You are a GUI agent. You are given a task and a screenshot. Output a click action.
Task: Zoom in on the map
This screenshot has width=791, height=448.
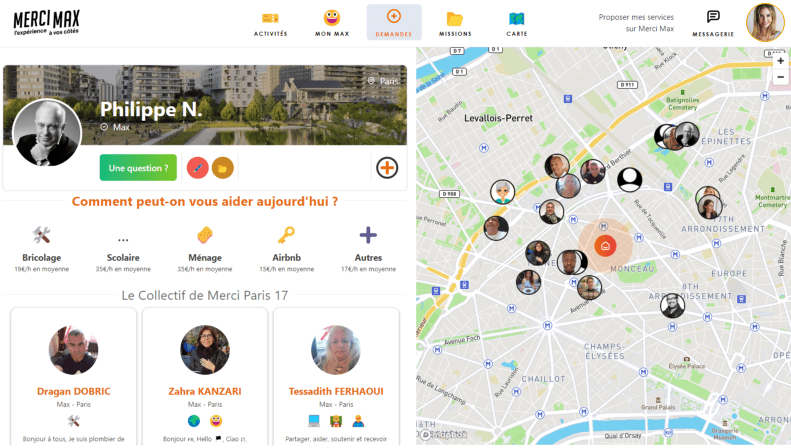(x=780, y=61)
